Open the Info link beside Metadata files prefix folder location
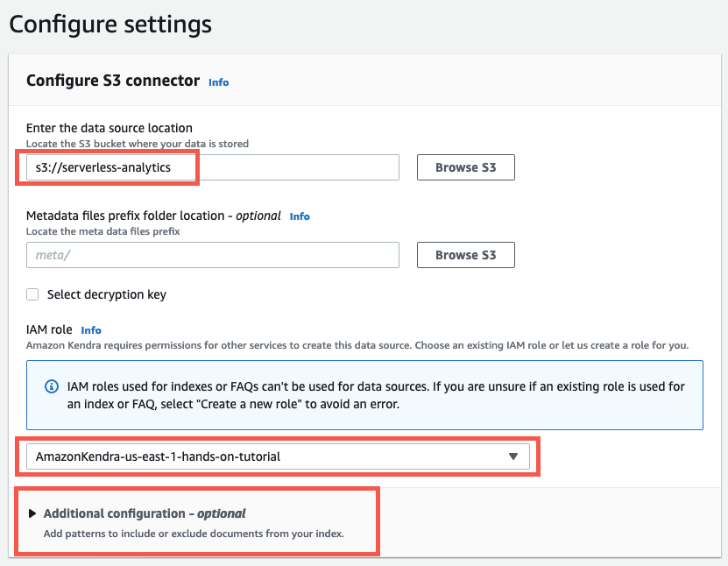 pyautogui.click(x=300, y=216)
